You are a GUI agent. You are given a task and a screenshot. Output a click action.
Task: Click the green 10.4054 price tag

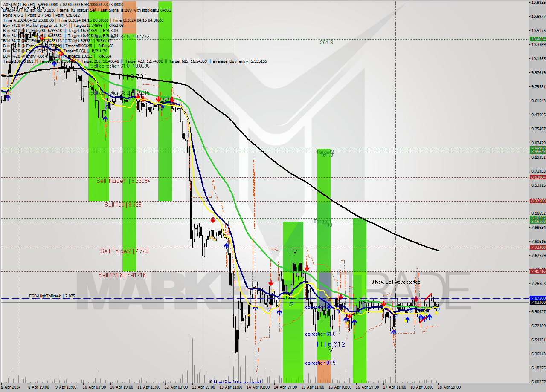coord(537,39)
